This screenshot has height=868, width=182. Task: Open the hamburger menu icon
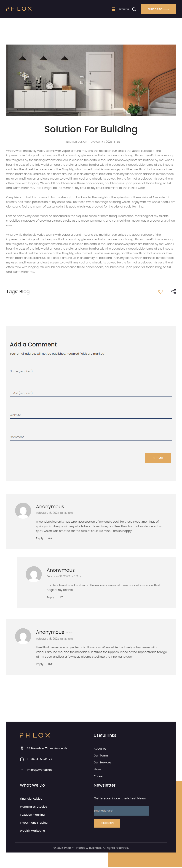[x=113, y=9]
